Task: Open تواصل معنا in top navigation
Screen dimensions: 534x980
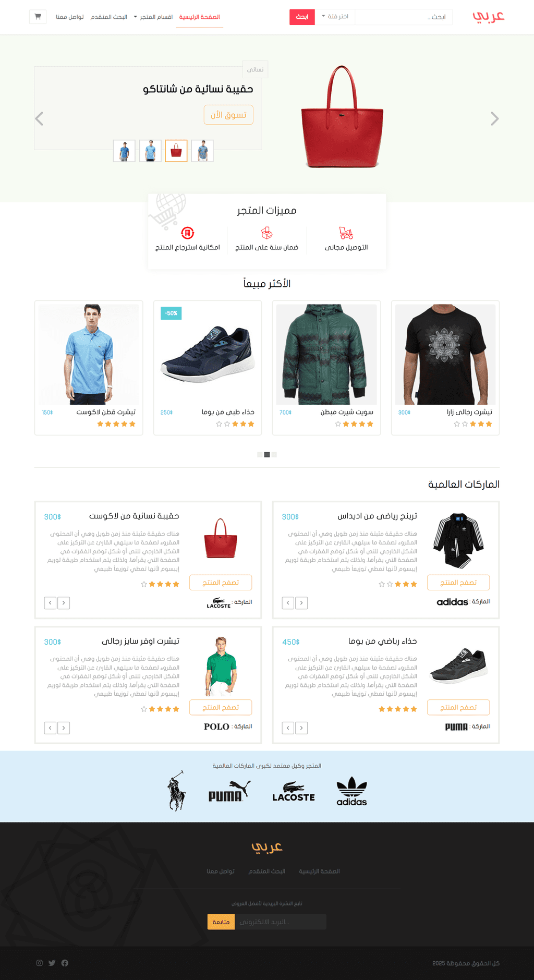Action: 70,17
